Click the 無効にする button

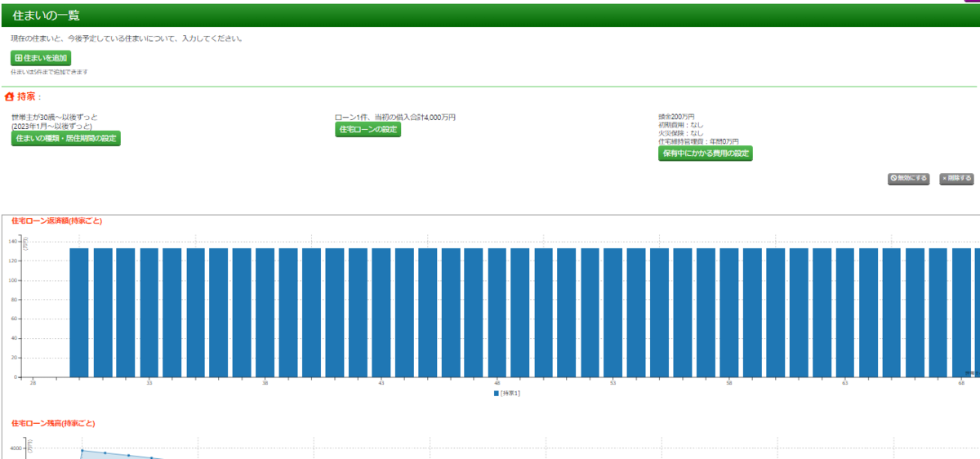pyautogui.click(x=909, y=179)
